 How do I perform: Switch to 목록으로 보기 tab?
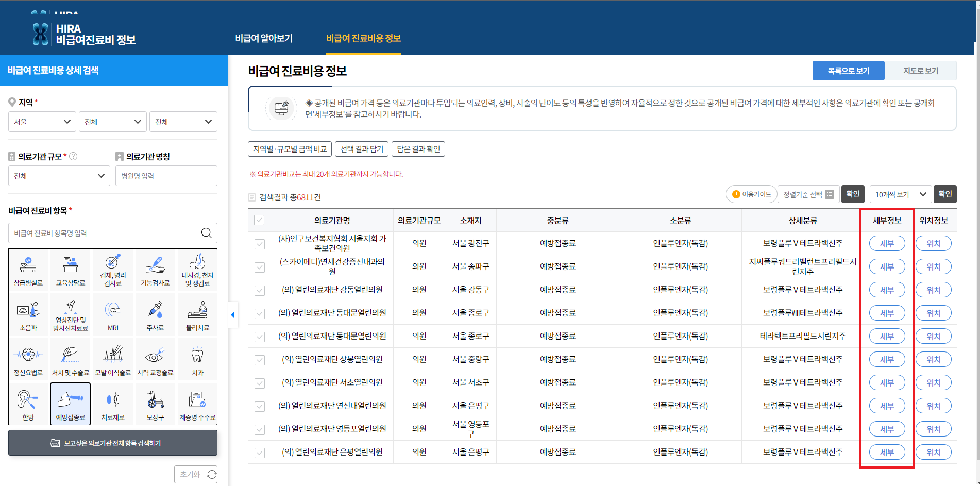tap(849, 71)
